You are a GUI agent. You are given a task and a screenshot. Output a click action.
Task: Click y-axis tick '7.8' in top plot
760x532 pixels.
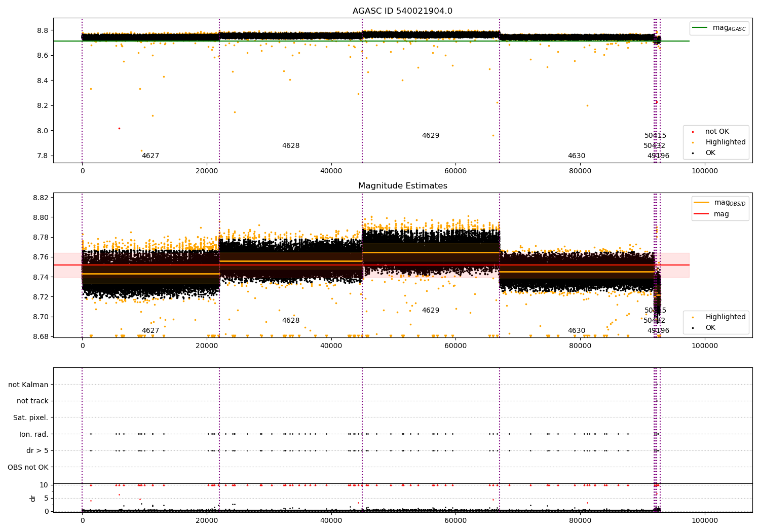43,156
